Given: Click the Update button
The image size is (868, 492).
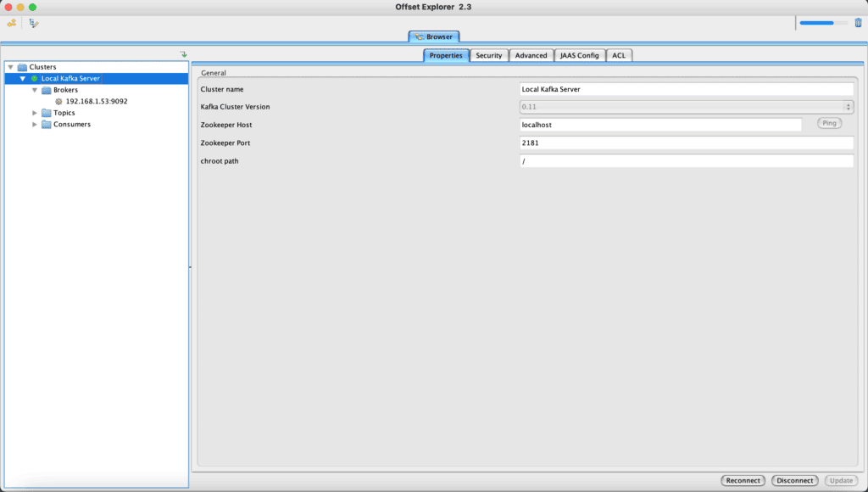Looking at the screenshot, I should pos(842,480).
